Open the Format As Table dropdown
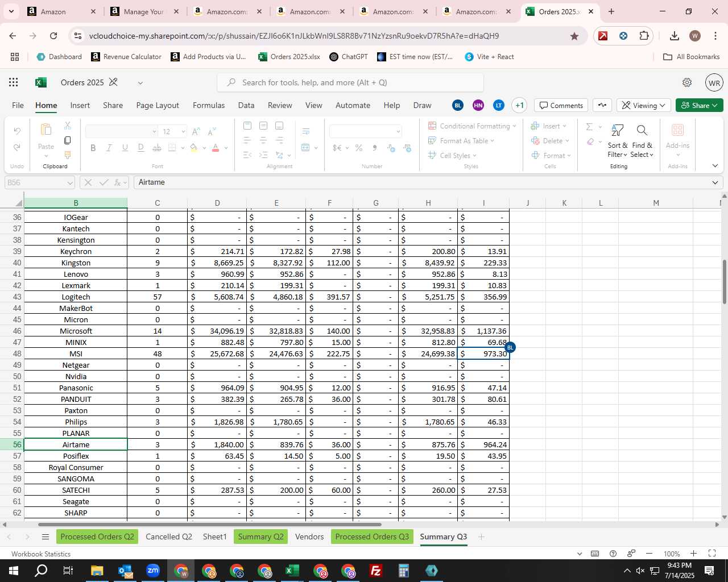 click(x=461, y=140)
